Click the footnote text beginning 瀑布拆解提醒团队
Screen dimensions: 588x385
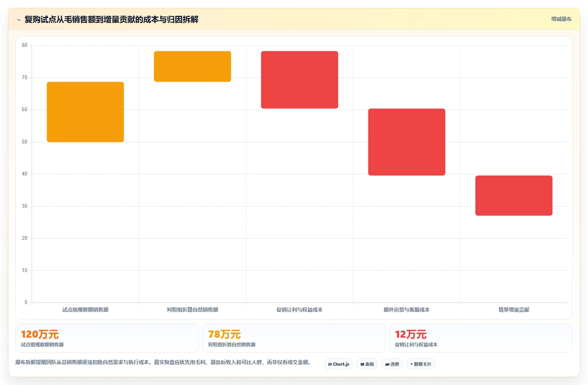163,362
